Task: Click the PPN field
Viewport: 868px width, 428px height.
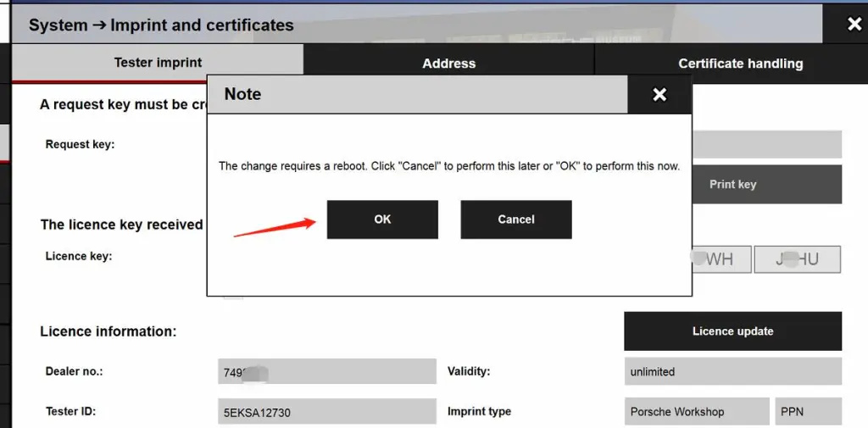Action: (808, 412)
